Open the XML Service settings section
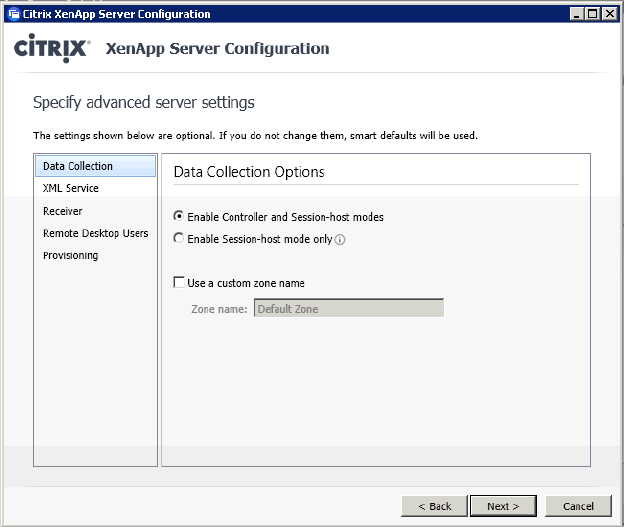Screen dimensions: 624x527 (71, 188)
